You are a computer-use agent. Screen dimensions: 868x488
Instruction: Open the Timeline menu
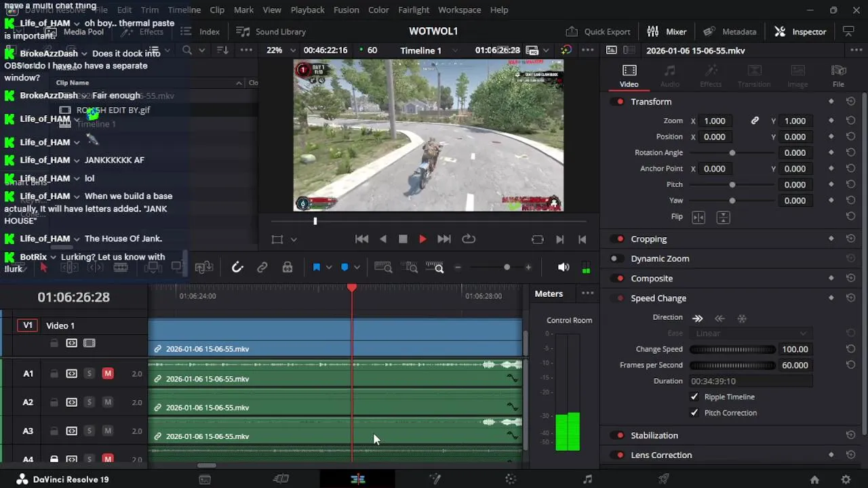point(184,10)
